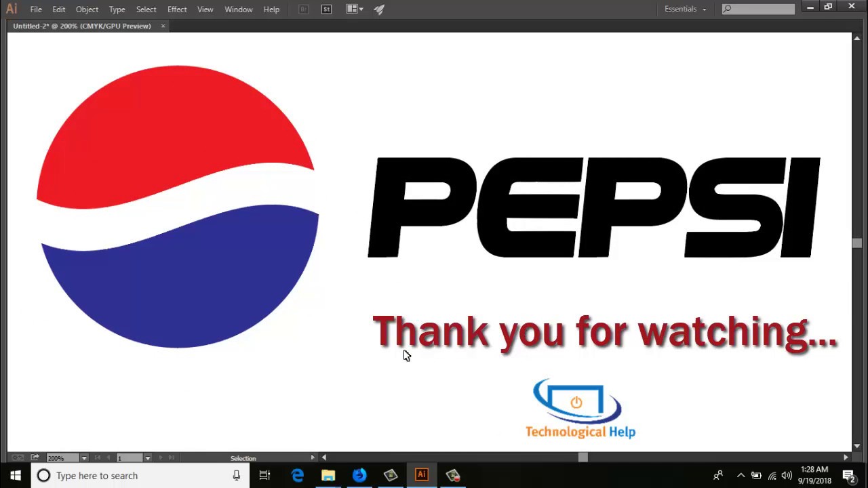The height and width of the screenshot is (488, 868).
Task: Close the Untitled-2 document tab
Action: tap(163, 26)
